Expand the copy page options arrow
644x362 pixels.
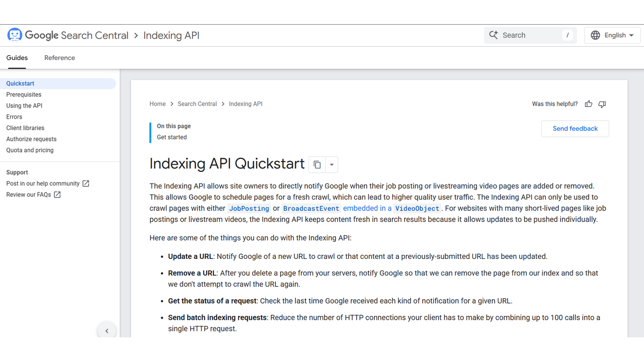332,164
